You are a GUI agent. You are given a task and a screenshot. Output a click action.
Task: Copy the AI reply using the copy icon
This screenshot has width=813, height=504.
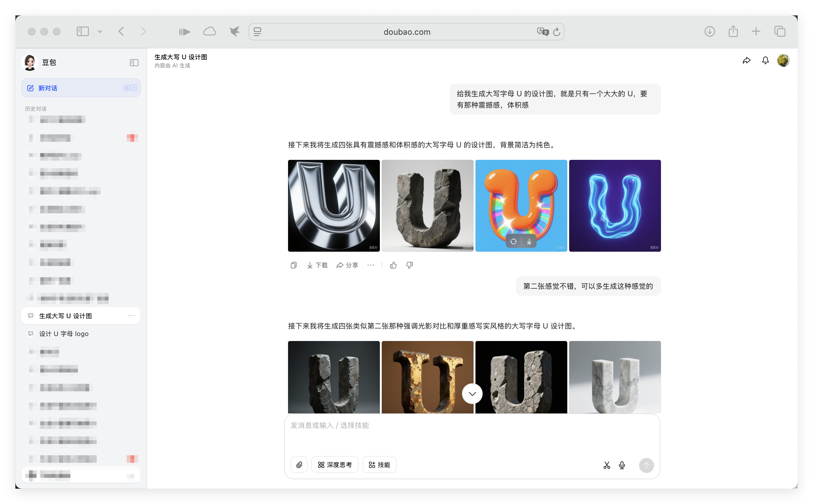tap(293, 265)
